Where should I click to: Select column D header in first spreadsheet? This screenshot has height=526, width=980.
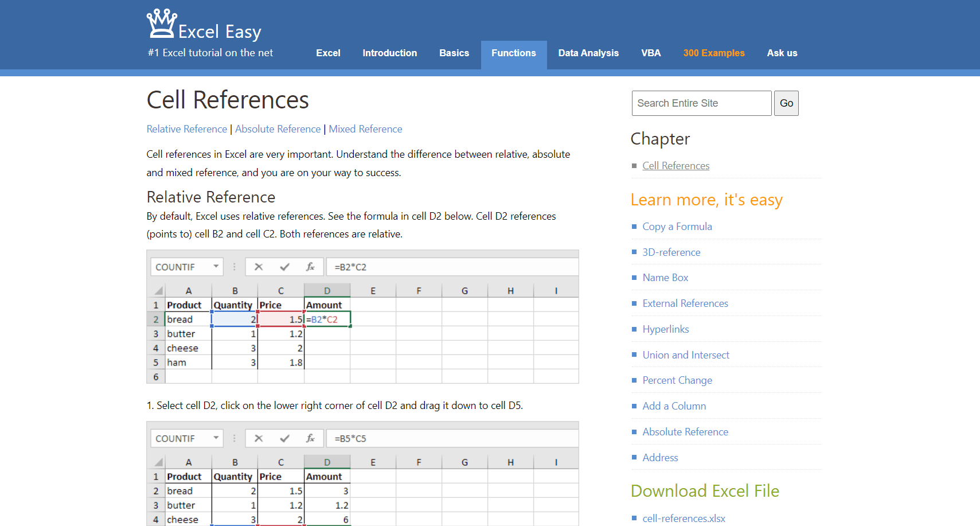click(327, 291)
